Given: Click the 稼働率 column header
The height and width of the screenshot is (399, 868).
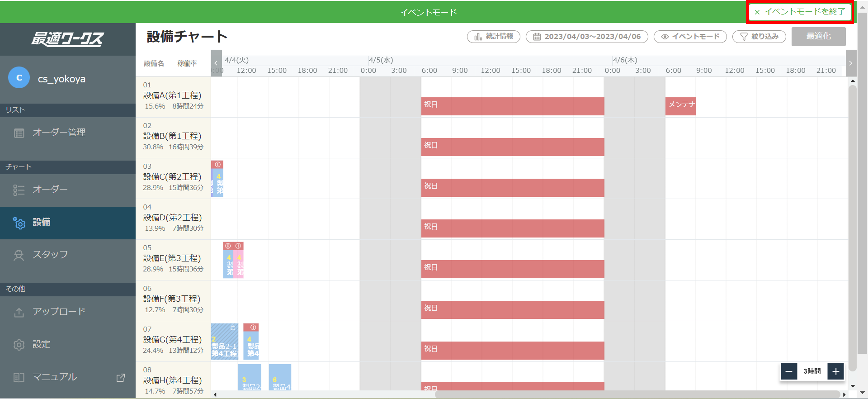Looking at the screenshot, I should [187, 63].
